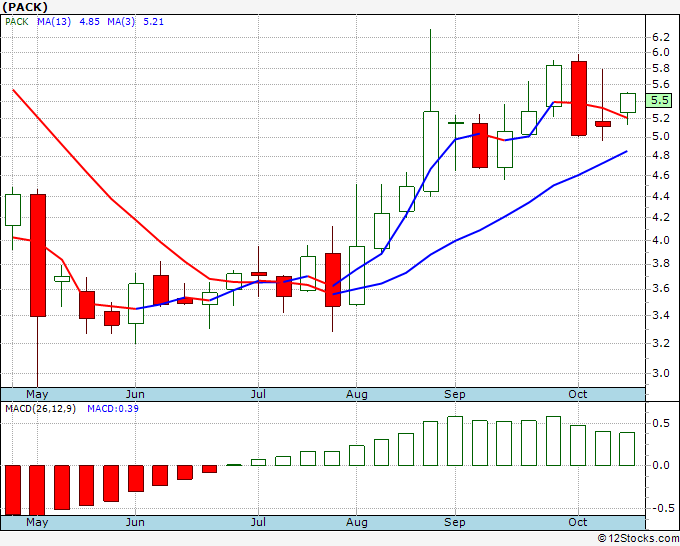Select the green PACK legend label

[16, 22]
